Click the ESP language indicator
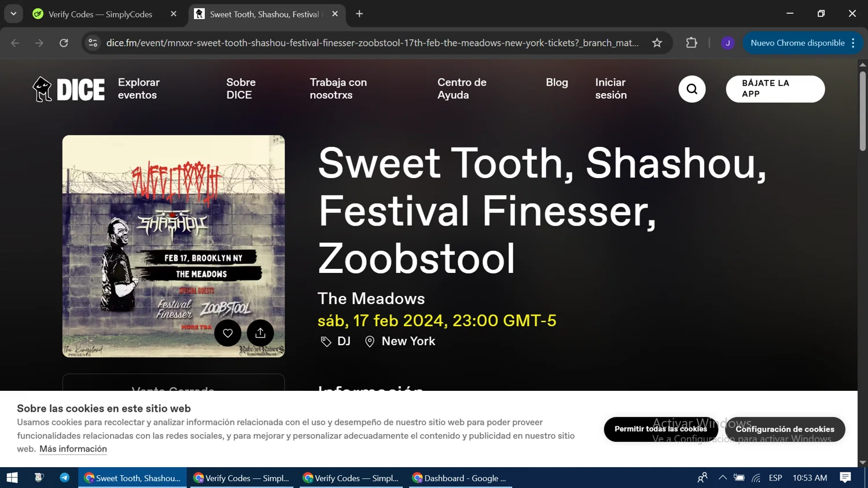868x488 pixels. [x=775, y=478]
